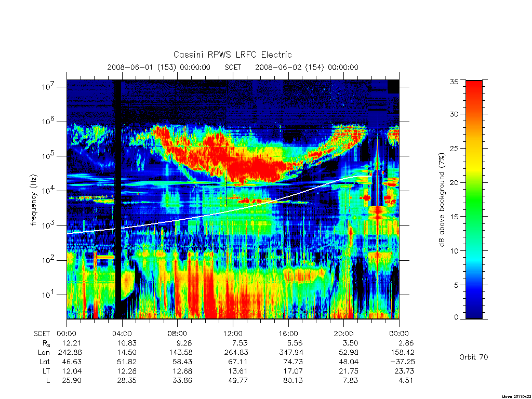The height and width of the screenshot is (399, 532).
Task: Click the 10^3 frequency tick label
Action: [x=49, y=224]
